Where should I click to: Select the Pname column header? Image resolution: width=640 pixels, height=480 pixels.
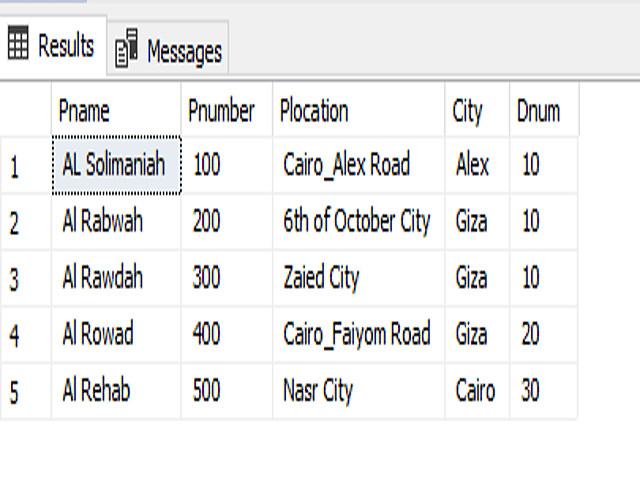pyautogui.click(x=84, y=111)
